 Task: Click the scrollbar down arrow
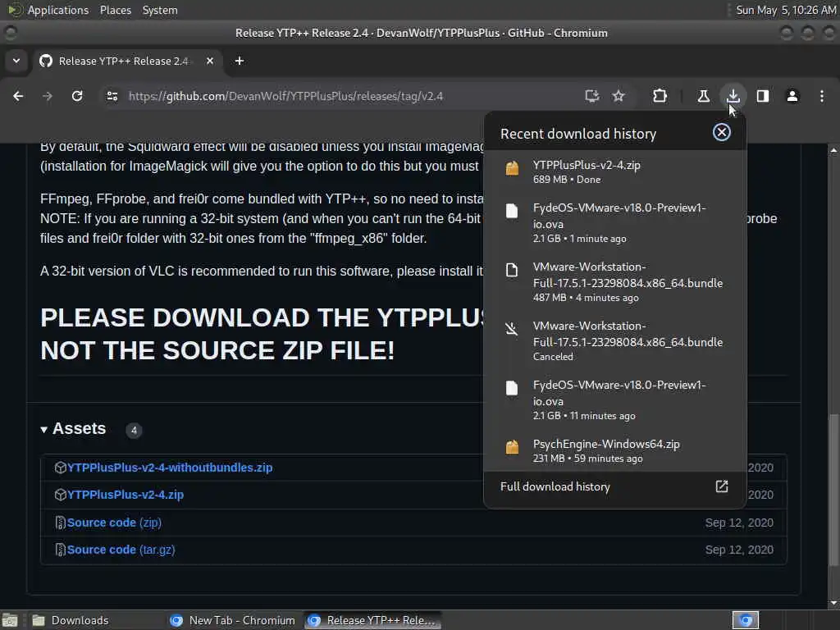[x=833, y=603]
